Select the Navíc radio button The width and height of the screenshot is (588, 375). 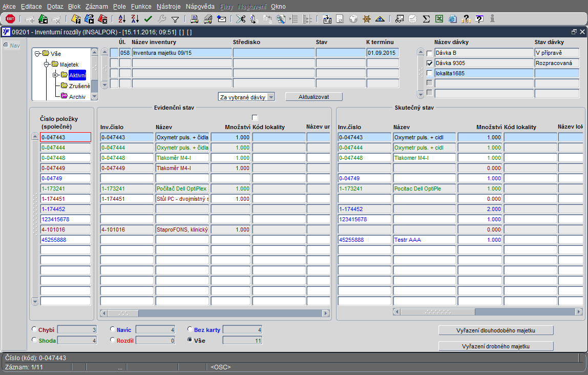point(113,329)
